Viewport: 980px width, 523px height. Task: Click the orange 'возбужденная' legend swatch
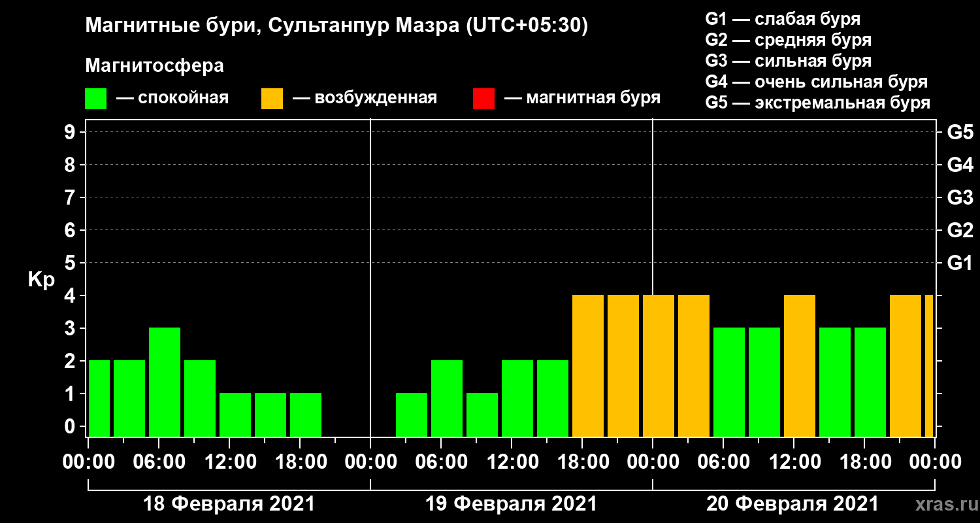[x=272, y=99]
